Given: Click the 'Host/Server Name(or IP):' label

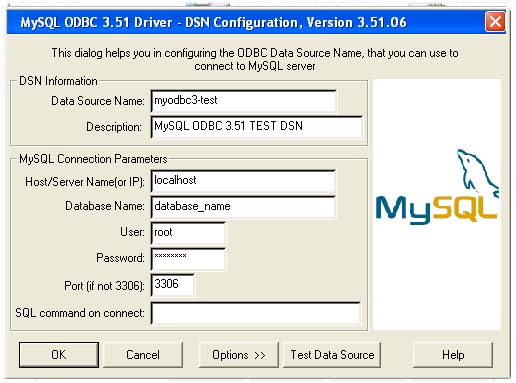Looking at the screenshot, I should [x=85, y=182].
